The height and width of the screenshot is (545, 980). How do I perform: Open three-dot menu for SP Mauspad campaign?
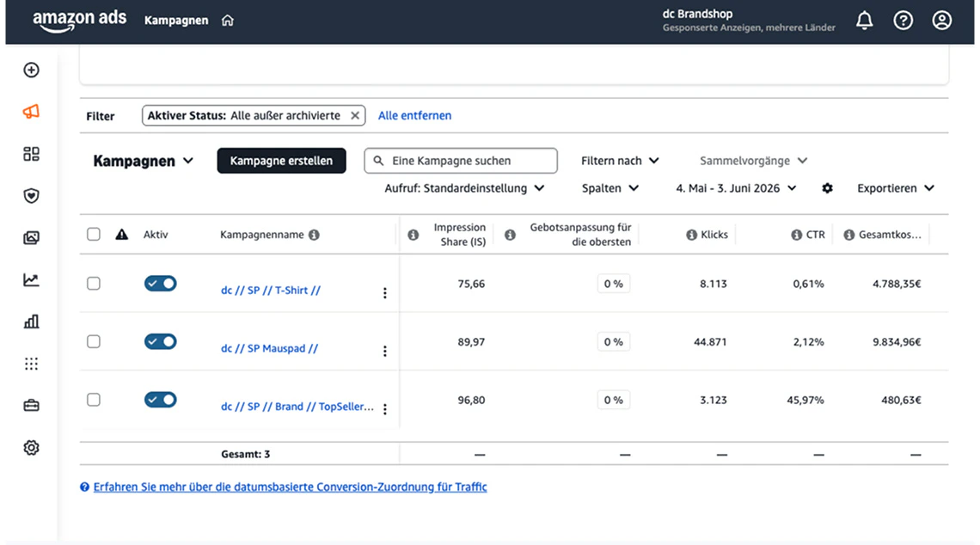click(x=385, y=352)
